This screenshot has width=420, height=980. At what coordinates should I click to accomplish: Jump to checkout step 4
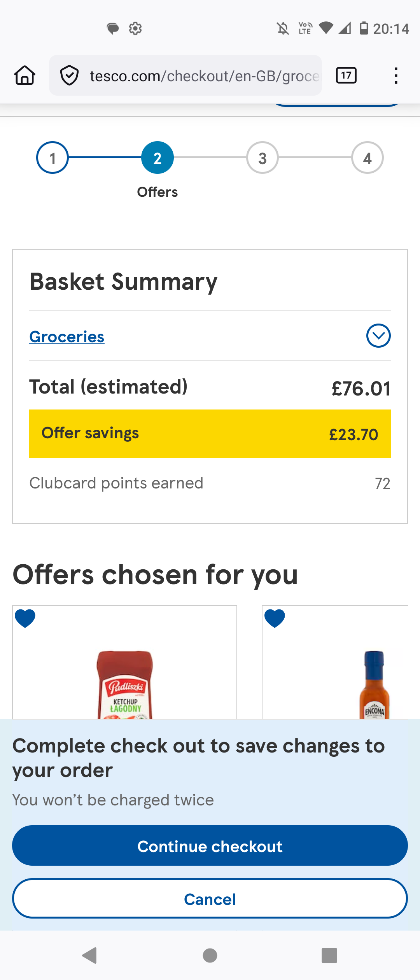367,158
